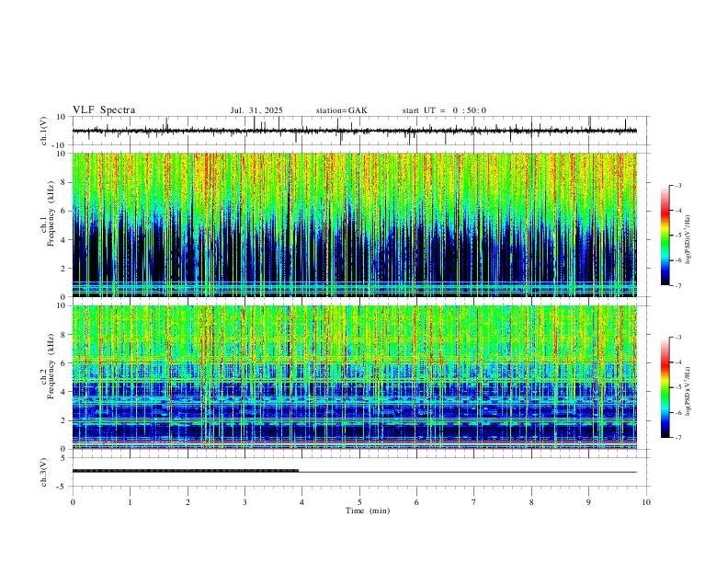Click the ch.2 colorbar unit label 'log(PSD)(V²/Hz)'

688,391
